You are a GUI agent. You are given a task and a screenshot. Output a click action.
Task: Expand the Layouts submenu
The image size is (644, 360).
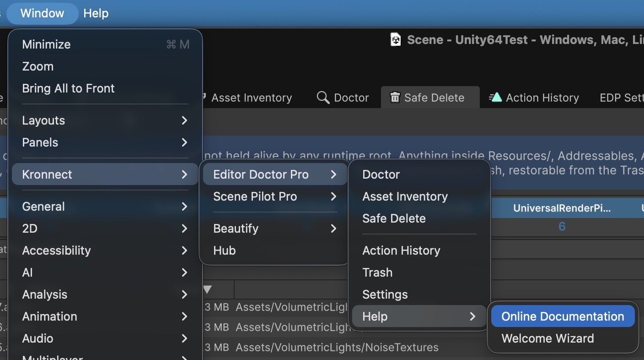pos(105,120)
